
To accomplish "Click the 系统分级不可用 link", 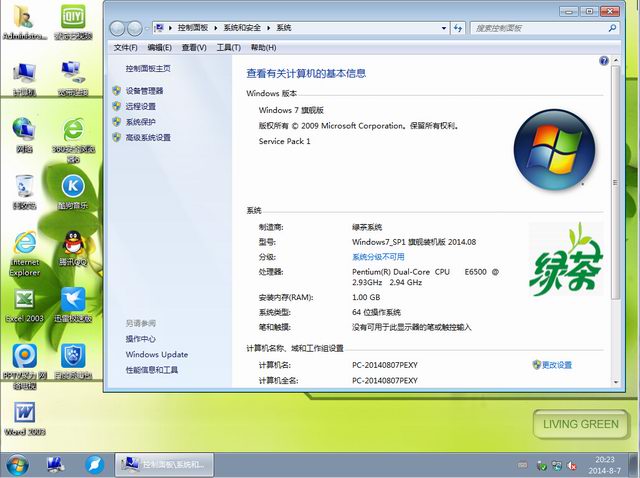I will click(x=378, y=257).
